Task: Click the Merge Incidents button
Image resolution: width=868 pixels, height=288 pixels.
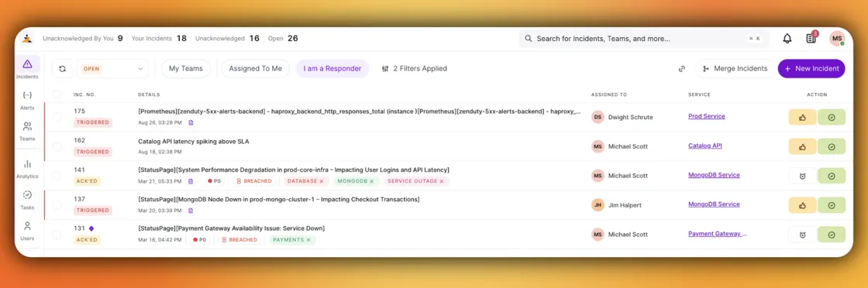Action: coord(735,69)
